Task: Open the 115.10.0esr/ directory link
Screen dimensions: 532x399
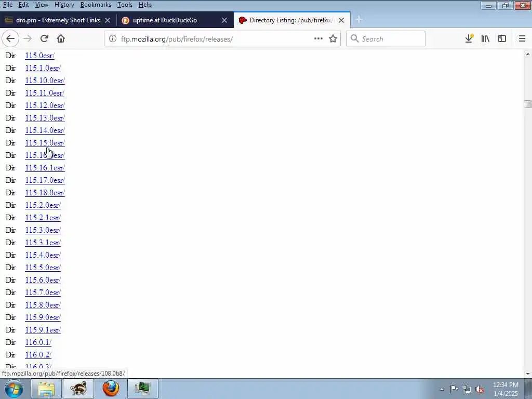Action: pos(45,81)
